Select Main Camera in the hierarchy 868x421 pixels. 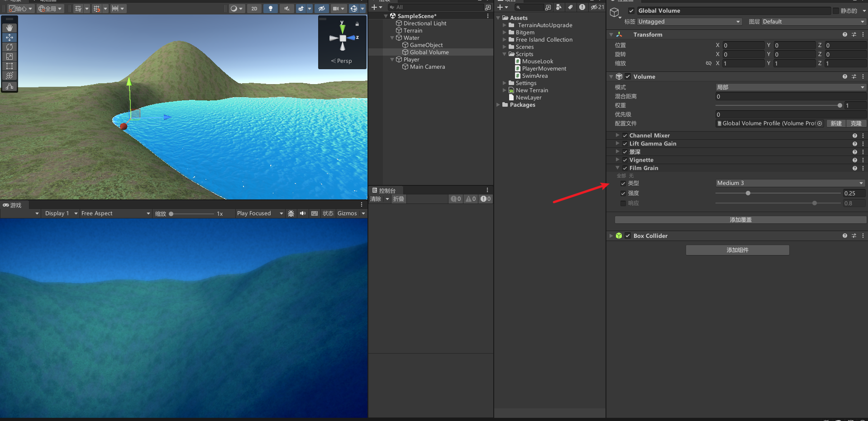tap(427, 67)
